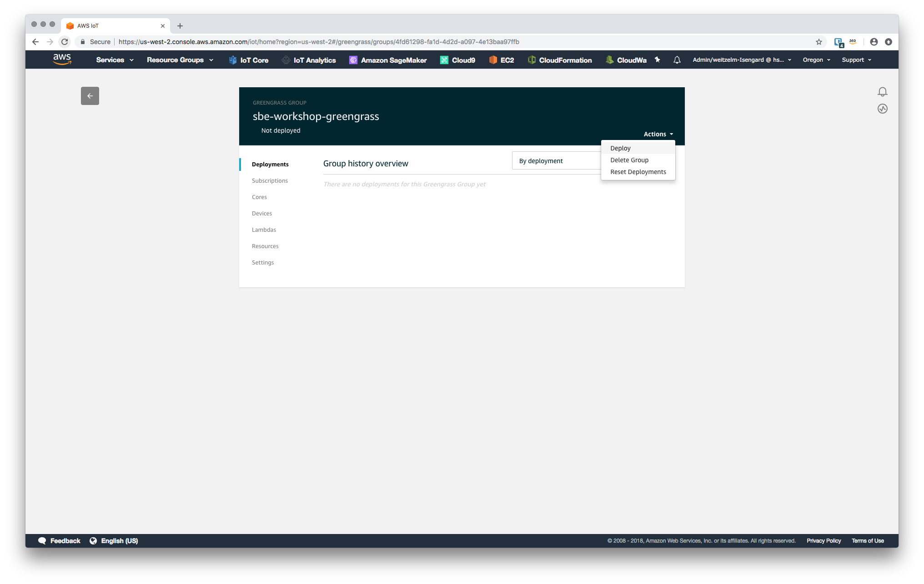Open the EC2 shortcut
This screenshot has width=924, height=584.
tap(502, 60)
